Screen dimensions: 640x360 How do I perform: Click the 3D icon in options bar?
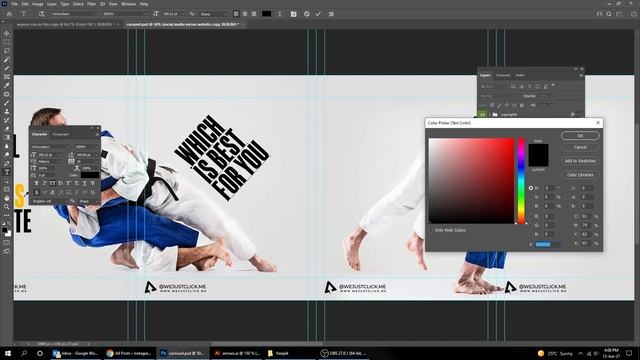coord(331,14)
